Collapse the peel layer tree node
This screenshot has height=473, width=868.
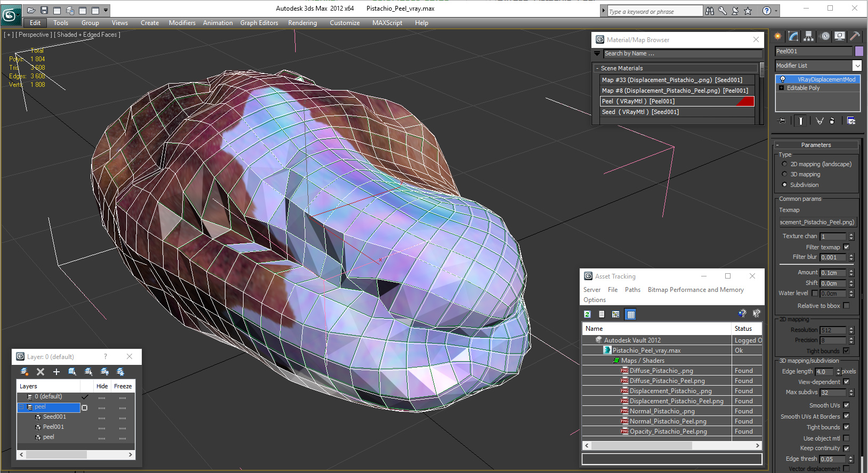(22, 407)
